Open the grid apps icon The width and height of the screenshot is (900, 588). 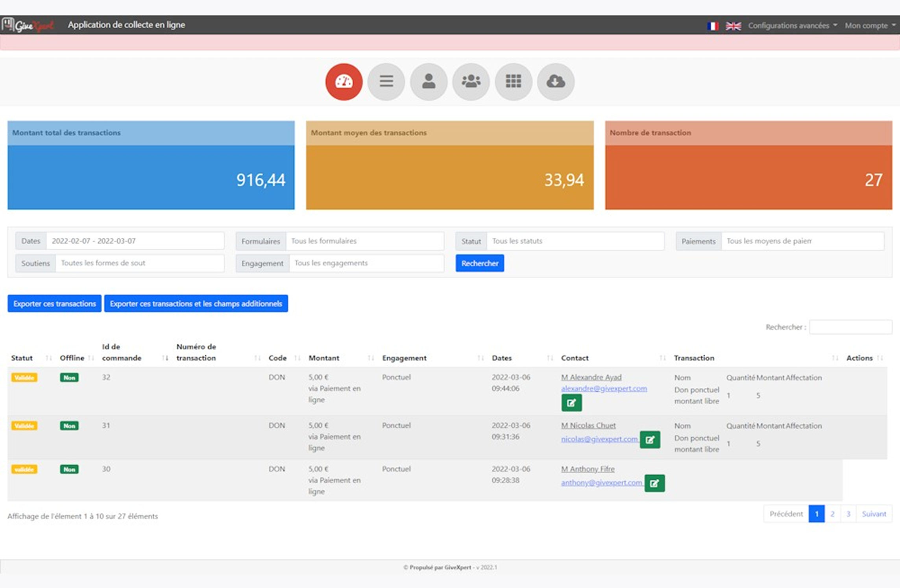513,82
